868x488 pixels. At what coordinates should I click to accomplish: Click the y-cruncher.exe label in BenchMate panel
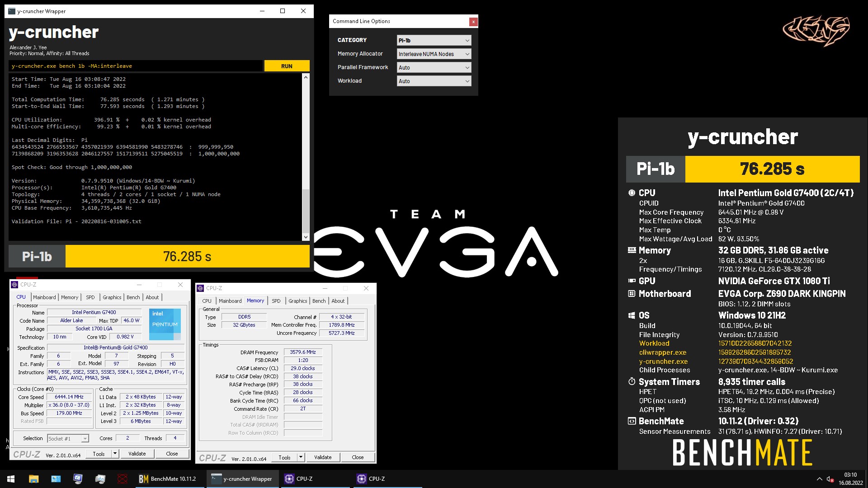[663, 361]
